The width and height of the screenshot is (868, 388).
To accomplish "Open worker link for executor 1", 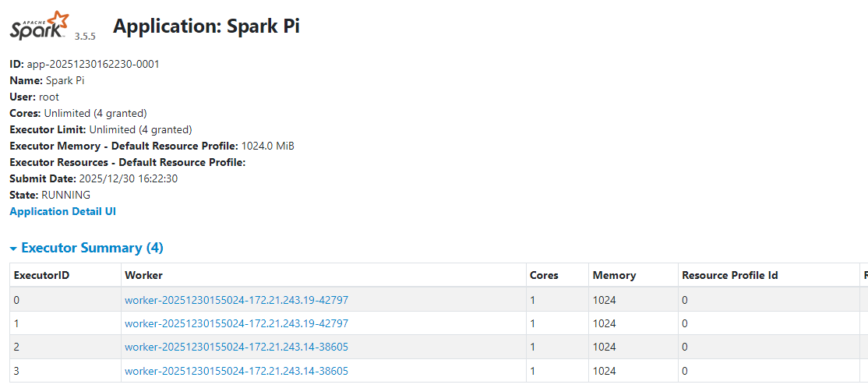I will pos(236,323).
